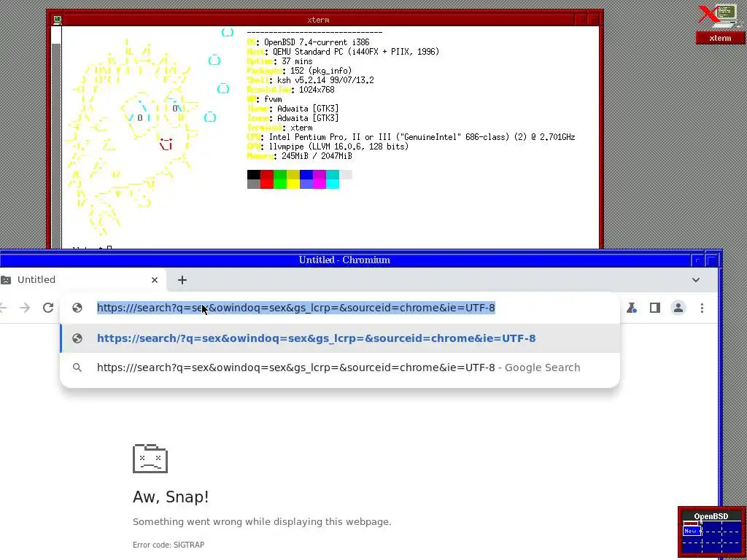
Task: Open xterm window menu button in titlebar
Action: click(58, 20)
